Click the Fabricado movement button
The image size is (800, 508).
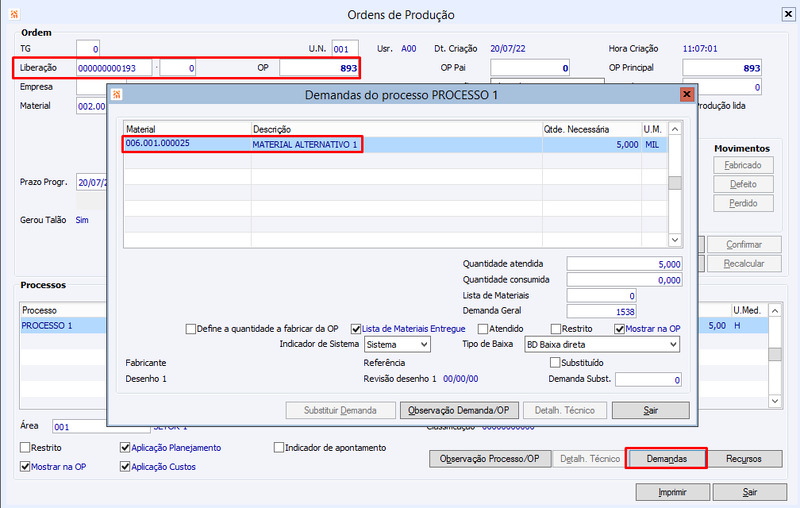743,165
